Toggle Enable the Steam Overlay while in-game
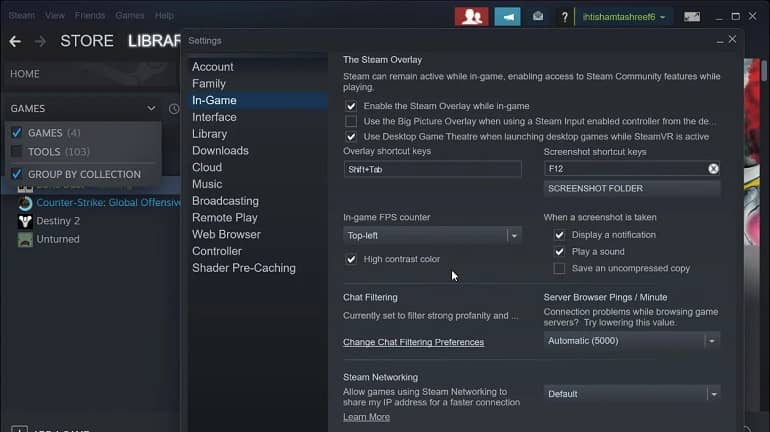Viewport: 770px width, 432px height. pos(351,106)
